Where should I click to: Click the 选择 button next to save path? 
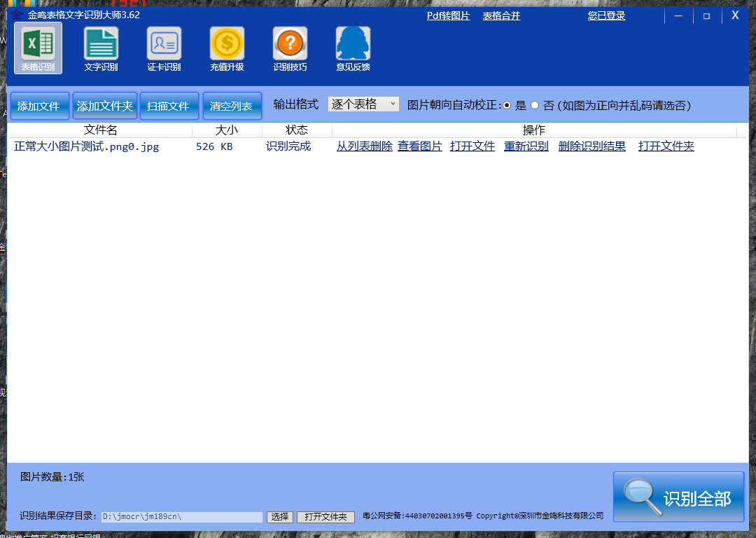(x=280, y=517)
